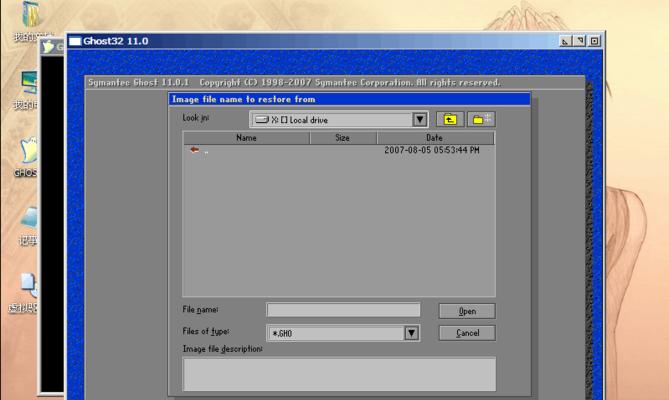Click the Ghost32 11.0 title bar icon

(75, 41)
